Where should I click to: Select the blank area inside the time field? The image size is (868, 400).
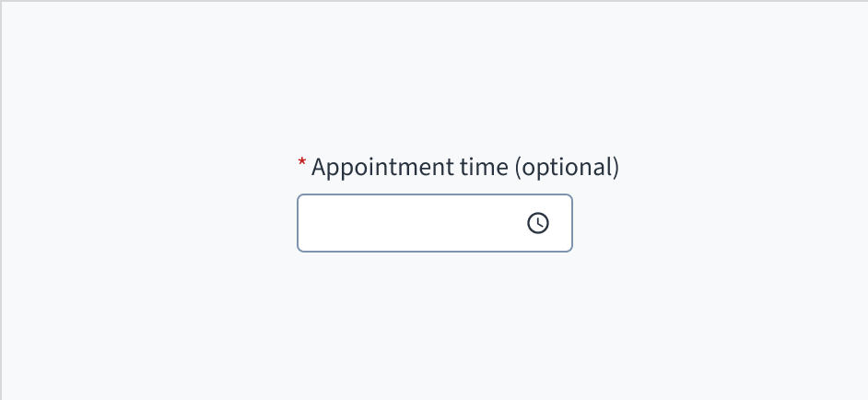(415, 223)
